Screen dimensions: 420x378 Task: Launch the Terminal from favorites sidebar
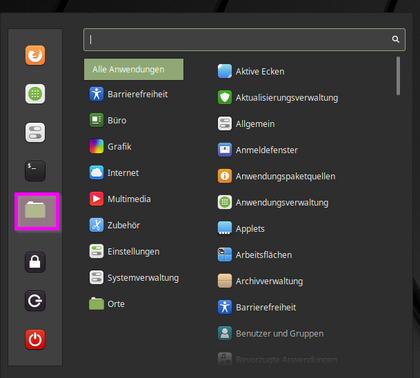[35, 171]
